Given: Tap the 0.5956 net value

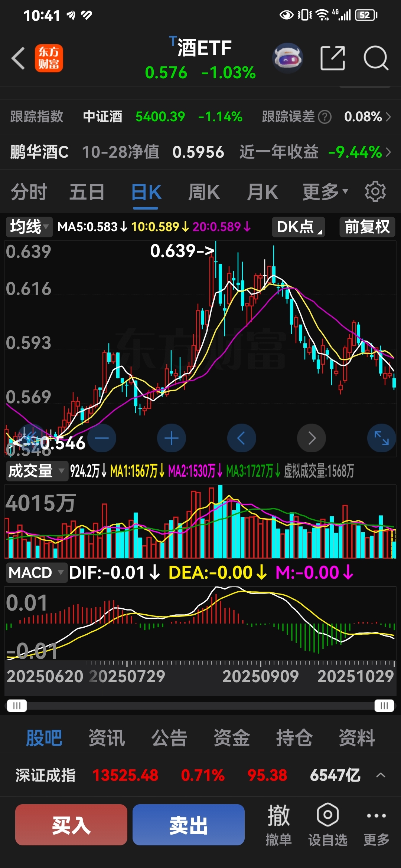Looking at the screenshot, I should 198,152.
